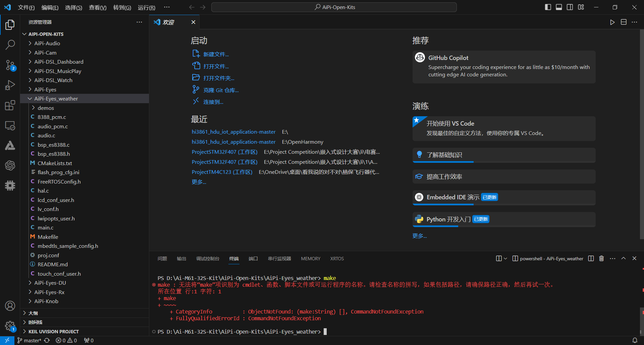Screen dimensions: 644x345
Task: Click 更多... under recent list
Action: [x=199, y=182]
